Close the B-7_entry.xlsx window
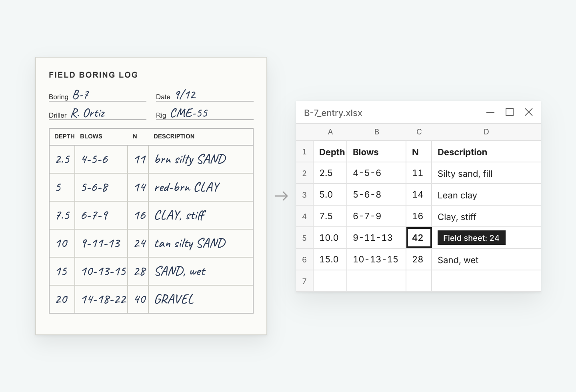576x392 pixels. coord(529,112)
